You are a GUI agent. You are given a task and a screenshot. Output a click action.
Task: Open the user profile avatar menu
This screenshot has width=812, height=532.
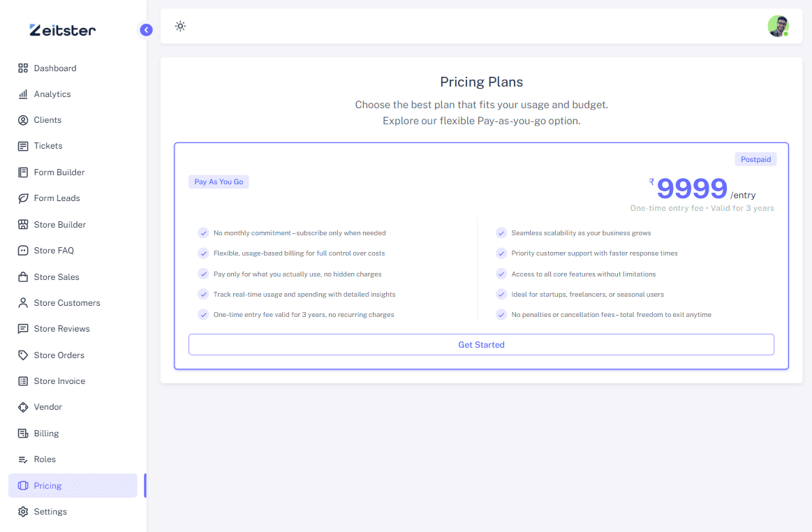[778, 26]
